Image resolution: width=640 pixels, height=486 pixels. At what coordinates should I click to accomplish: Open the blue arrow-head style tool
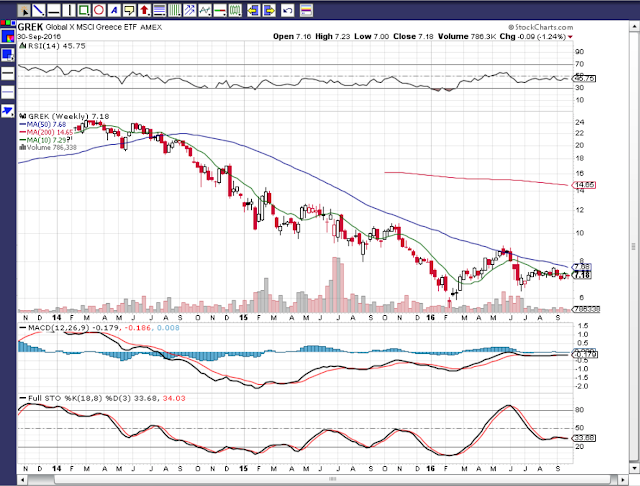click(x=8, y=111)
